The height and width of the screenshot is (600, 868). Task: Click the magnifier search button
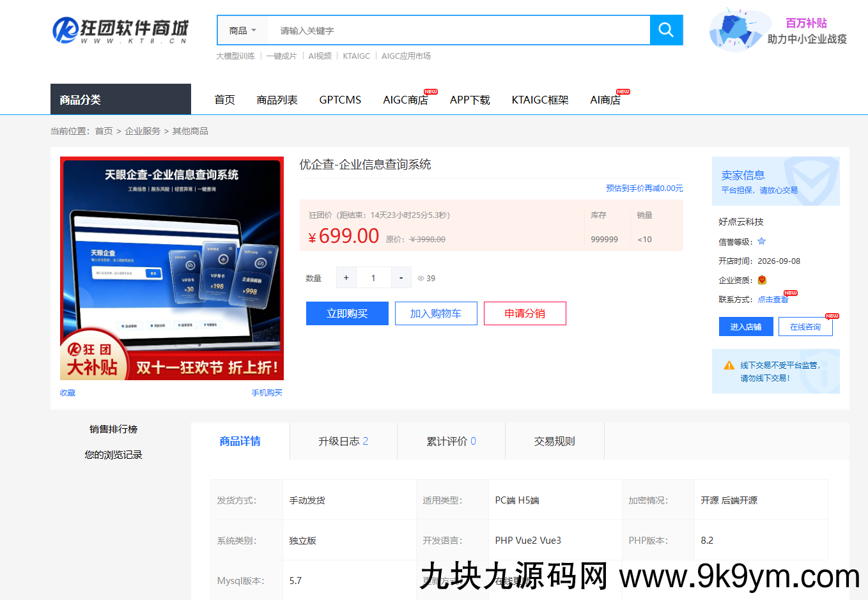pyautogui.click(x=666, y=30)
